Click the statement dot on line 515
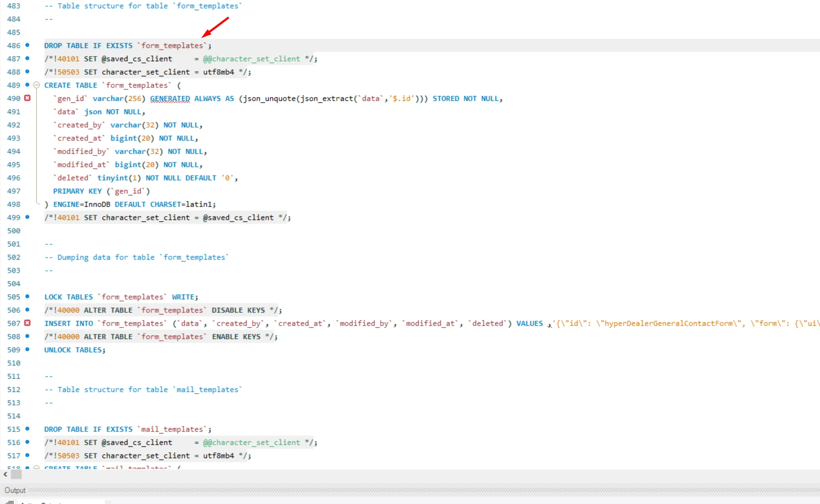 point(27,429)
